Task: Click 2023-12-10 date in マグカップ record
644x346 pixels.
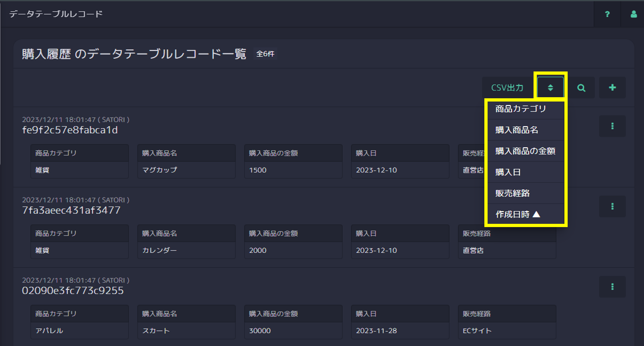Action: [x=376, y=170]
